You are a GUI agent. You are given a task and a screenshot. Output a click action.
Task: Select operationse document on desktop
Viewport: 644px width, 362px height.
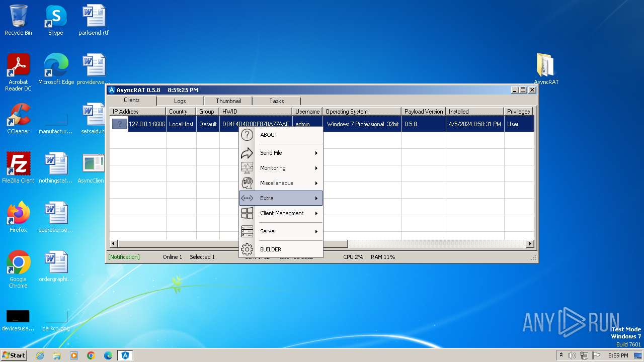pyautogui.click(x=55, y=218)
